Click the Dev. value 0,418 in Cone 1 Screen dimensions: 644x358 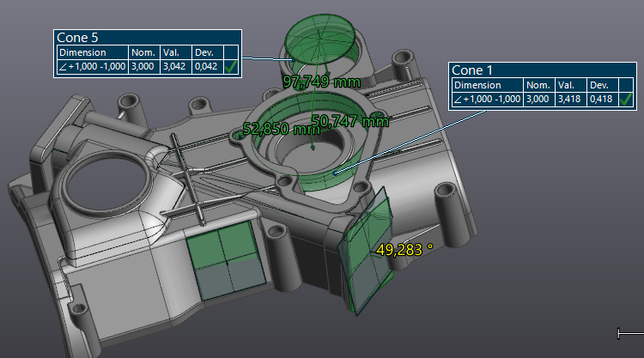pyautogui.click(x=601, y=100)
